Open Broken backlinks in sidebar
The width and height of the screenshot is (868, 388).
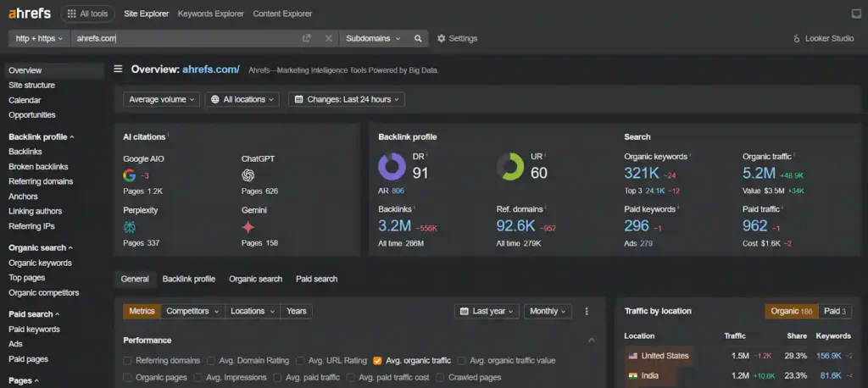(x=38, y=167)
